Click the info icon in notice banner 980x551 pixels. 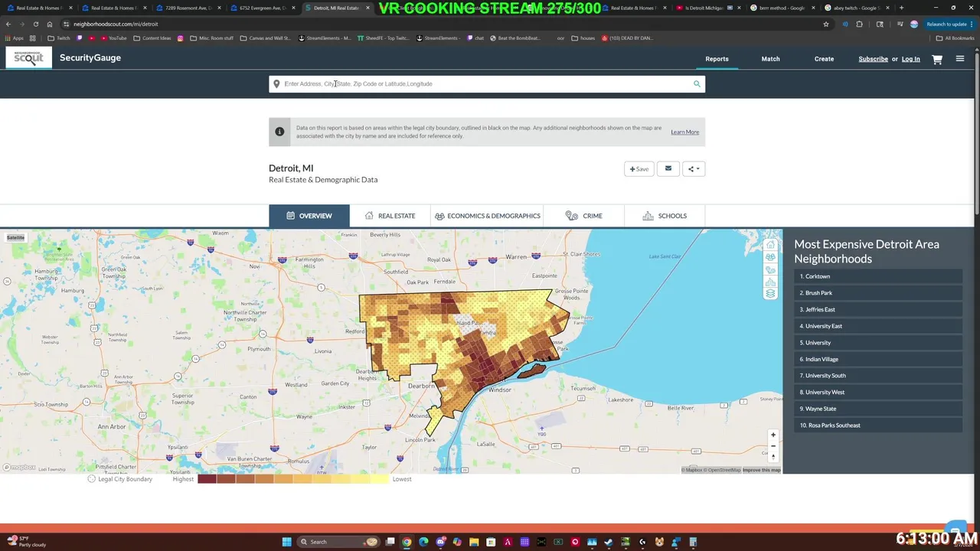[x=279, y=132]
